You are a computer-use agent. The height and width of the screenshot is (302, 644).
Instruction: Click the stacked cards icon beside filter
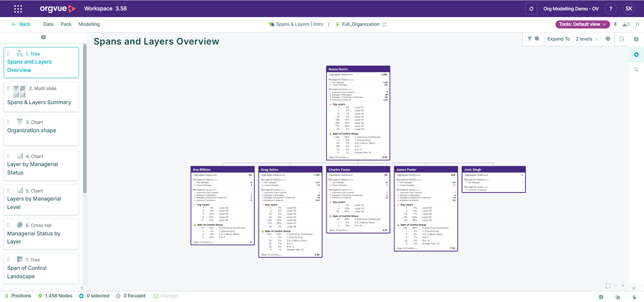pos(537,39)
